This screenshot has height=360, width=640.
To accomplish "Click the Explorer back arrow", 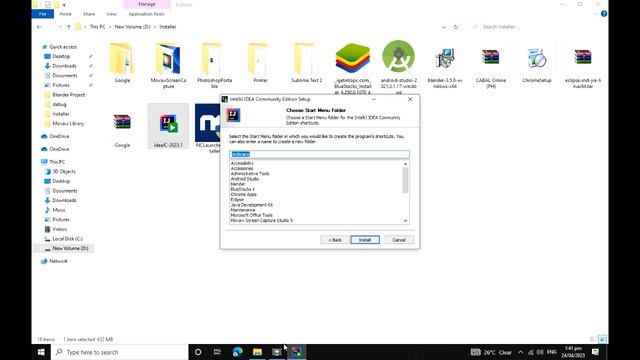I will (39, 27).
